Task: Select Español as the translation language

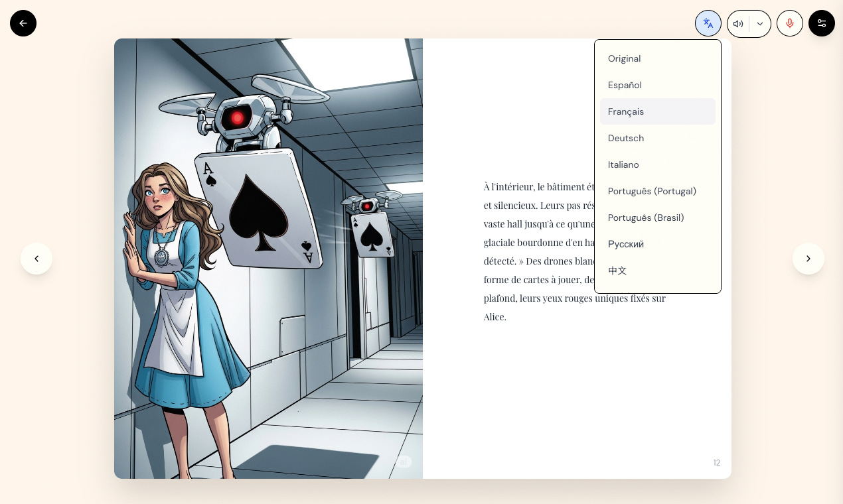Action: [625, 85]
